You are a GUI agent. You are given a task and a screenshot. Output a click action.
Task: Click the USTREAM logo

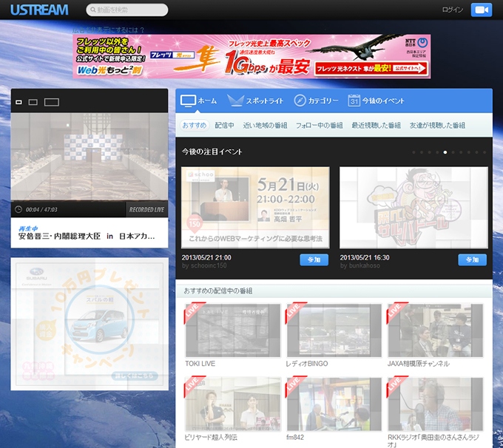pos(39,10)
